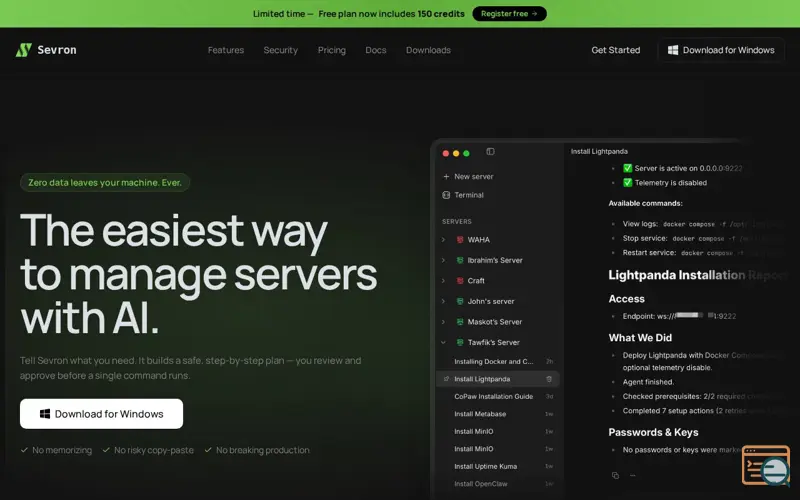Click Get Started in header
Viewport: 800px width, 500px height.
tap(615, 50)
